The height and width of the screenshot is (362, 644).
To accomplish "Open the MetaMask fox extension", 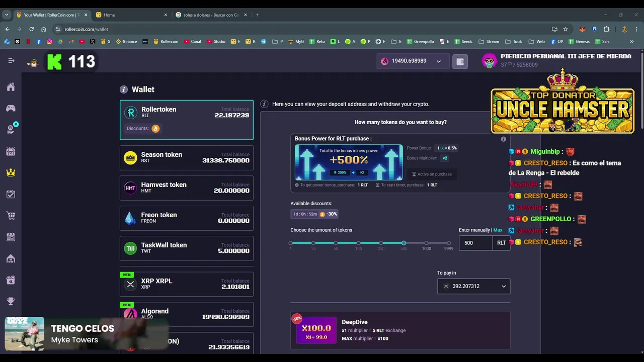I will click(582, 29).
